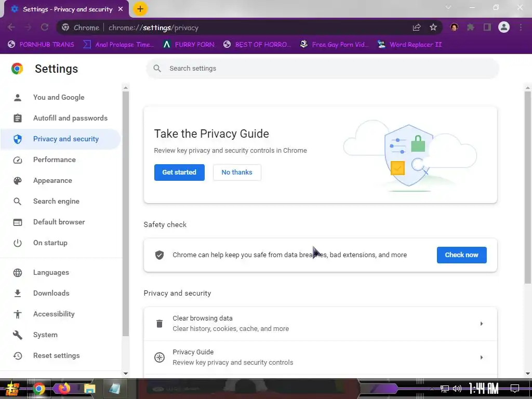Focus the Search settings field
This screenshot has width=532, height=399.
322,69
